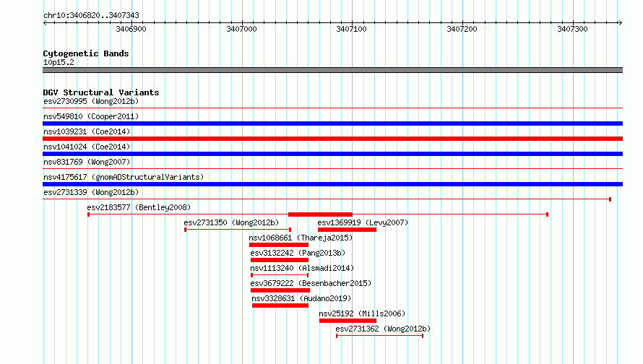Select the thick segment of esv2183577 variant
The image size is (643, 364).
tap(320, 214)
